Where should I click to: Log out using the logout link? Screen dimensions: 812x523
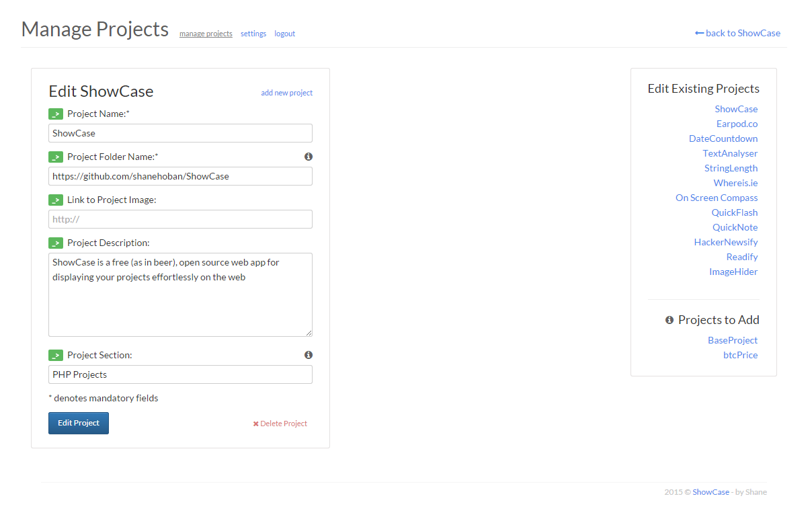pos(284,34)
